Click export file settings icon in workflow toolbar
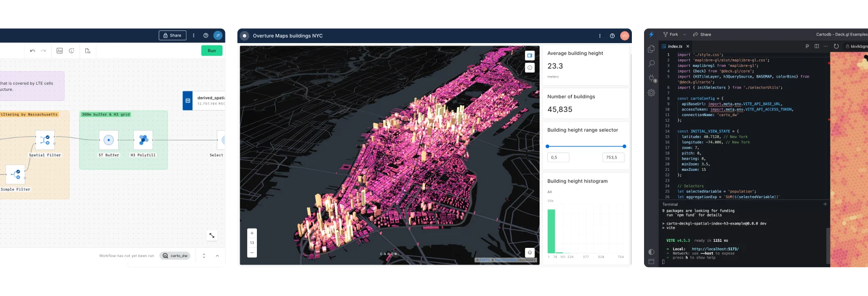 (88, 51)
